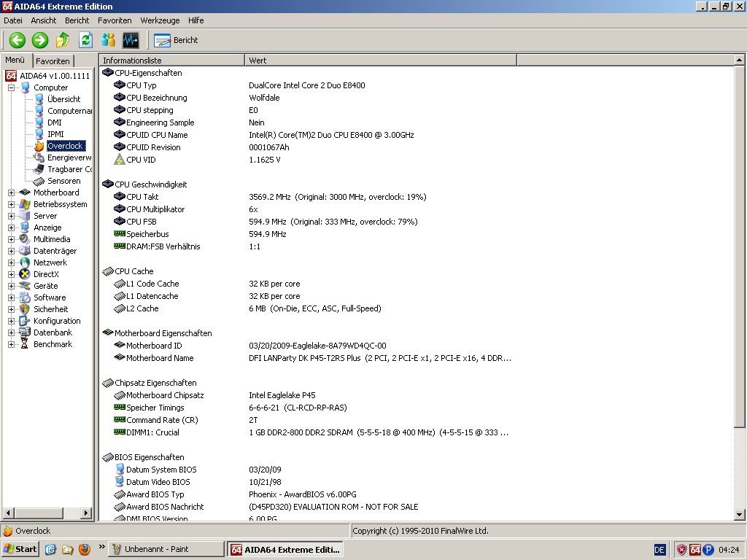Open the Werkzeuge menu
This screenshot has height=560, width=747.
[x=160, y=20]
